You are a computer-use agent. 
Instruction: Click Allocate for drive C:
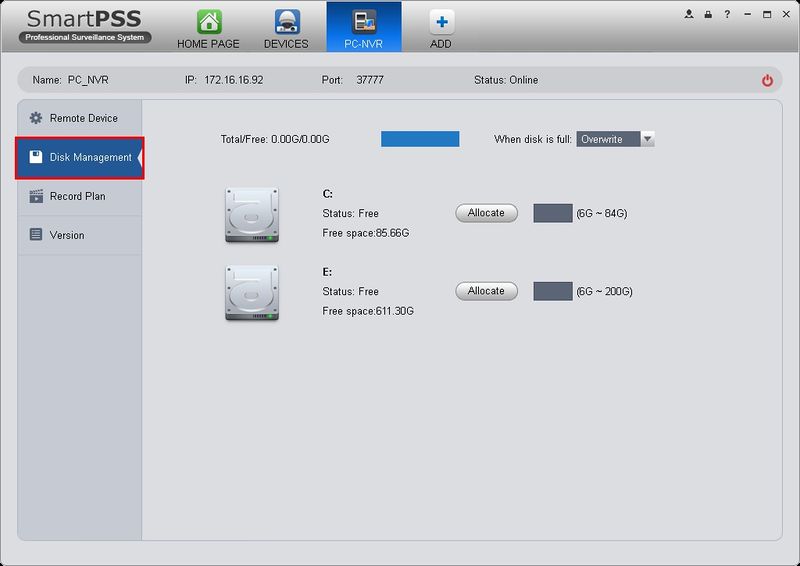coord(486,213)
